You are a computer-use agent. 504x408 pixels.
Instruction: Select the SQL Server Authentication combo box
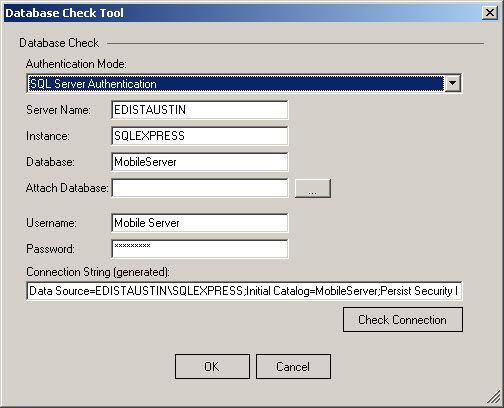[x=244, y=83]
